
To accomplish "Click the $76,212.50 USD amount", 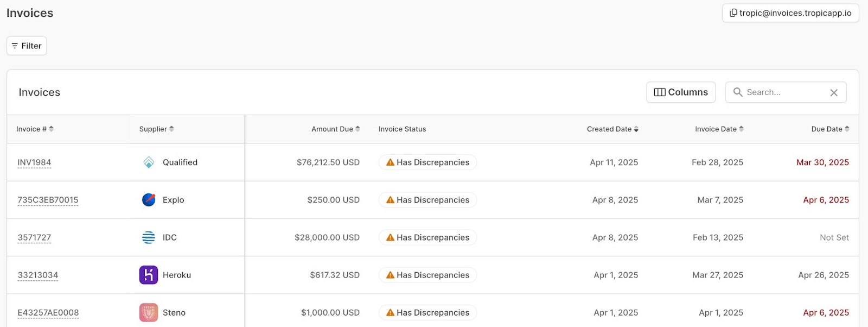I will (328, 162).
